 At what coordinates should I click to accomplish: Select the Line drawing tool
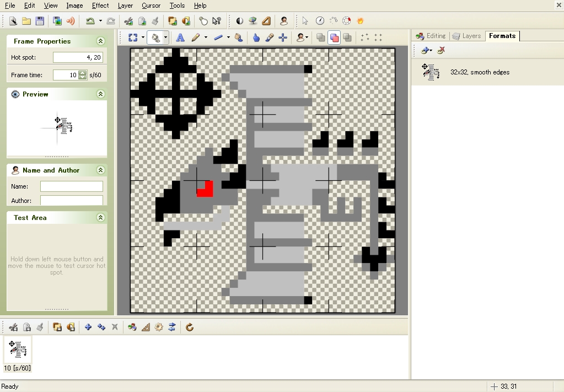tap(218, 37)
